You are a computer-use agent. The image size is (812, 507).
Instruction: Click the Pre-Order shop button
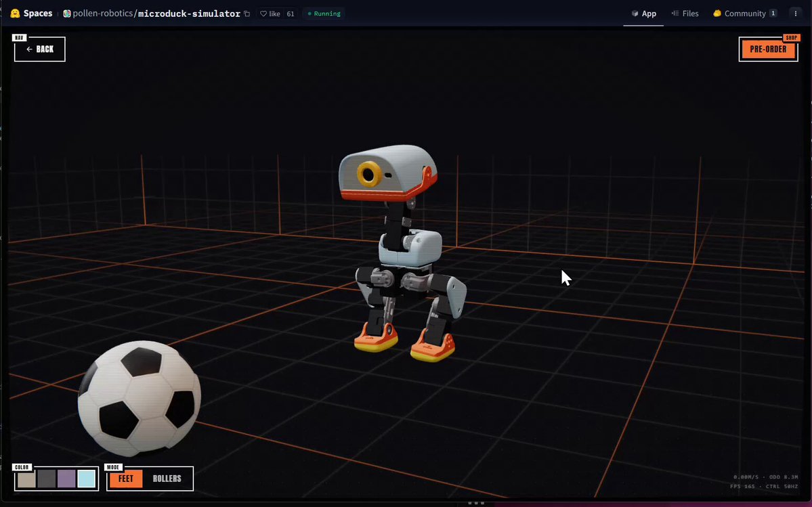768,49
